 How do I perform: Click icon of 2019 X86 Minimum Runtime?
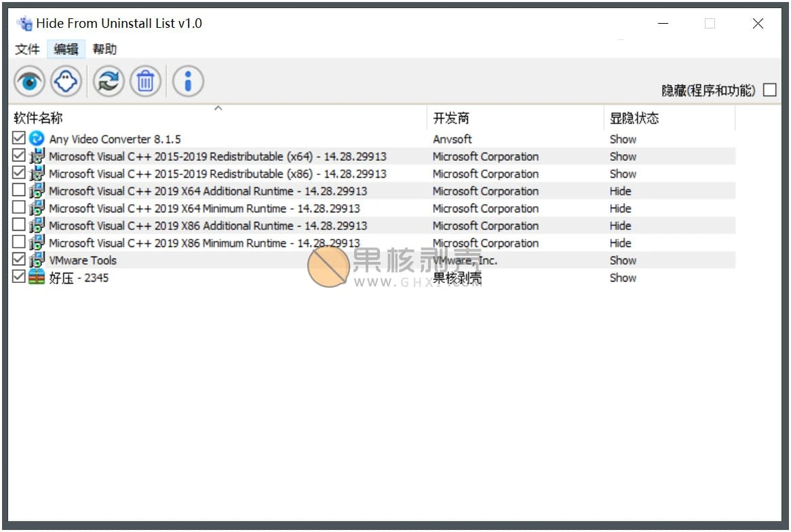coord(37,242)
